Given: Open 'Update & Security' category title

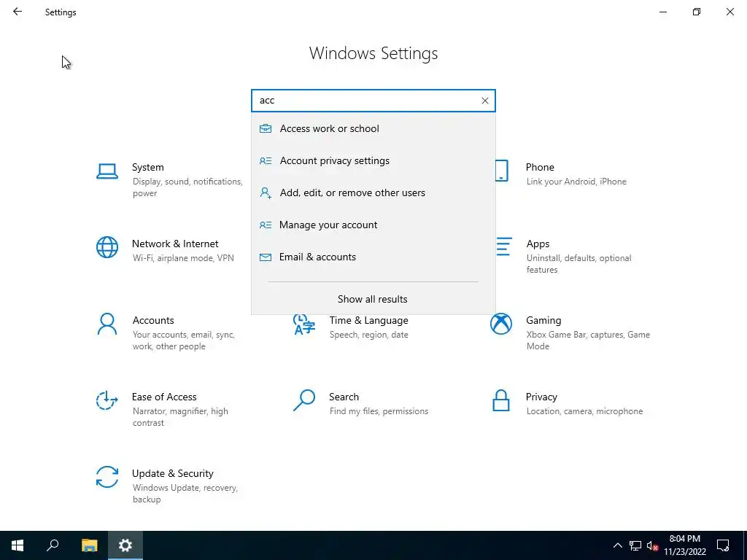Looking at the screenshot, I should tap(172, 473).
